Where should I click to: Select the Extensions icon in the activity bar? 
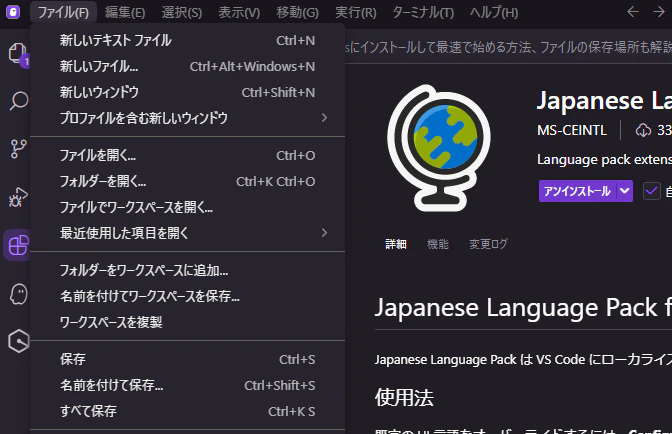18,245
